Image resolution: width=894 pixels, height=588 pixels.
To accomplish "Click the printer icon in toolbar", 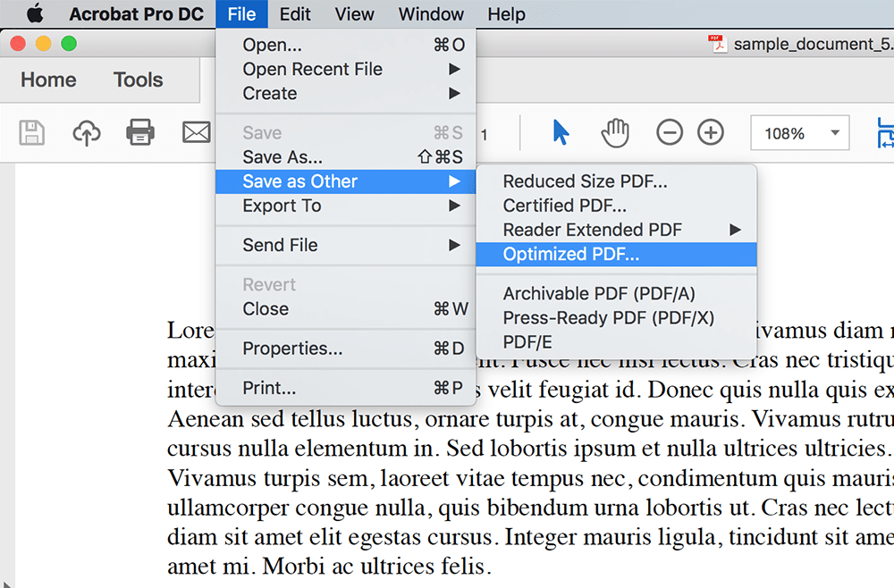I will click(140, 132).
